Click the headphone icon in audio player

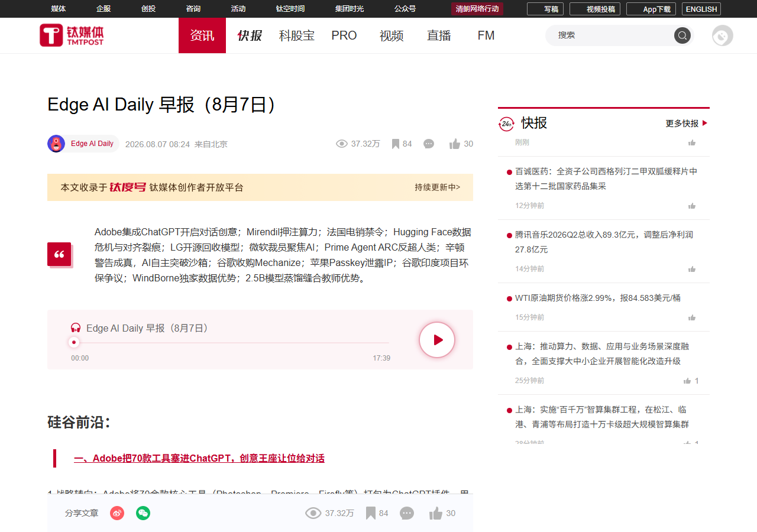click(76, 327)
